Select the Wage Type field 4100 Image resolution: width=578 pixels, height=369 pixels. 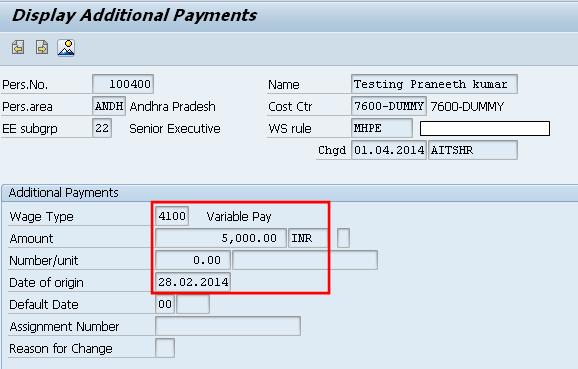tap(172, 216)
